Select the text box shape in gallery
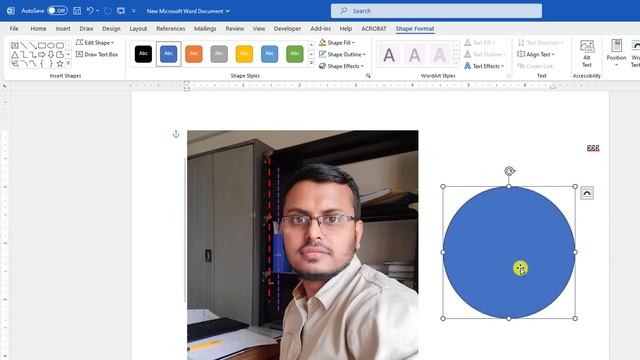Image resolution: width=640 pixels, height=360 pixels. (x=15, y=45)
